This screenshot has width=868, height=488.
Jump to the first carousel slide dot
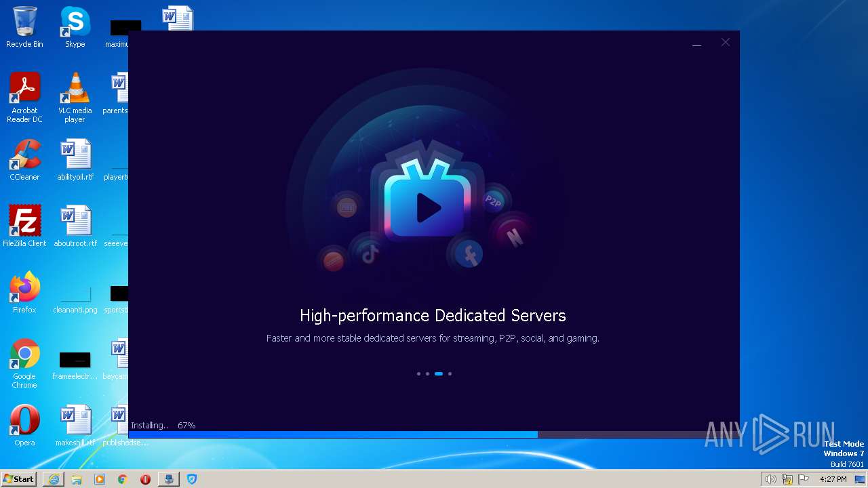(418, 373)
